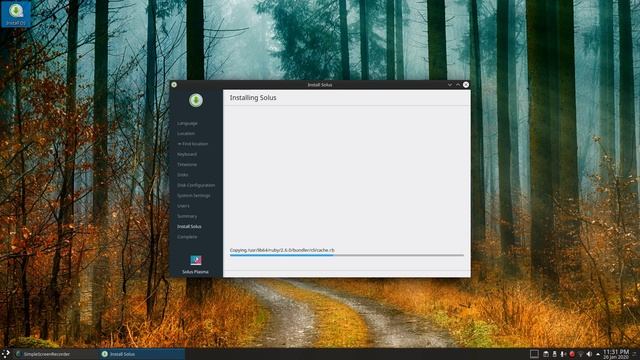Viewport: 640px width, 360px height.
Task: Select Find location step in sidebar
Action: point(193,144)
